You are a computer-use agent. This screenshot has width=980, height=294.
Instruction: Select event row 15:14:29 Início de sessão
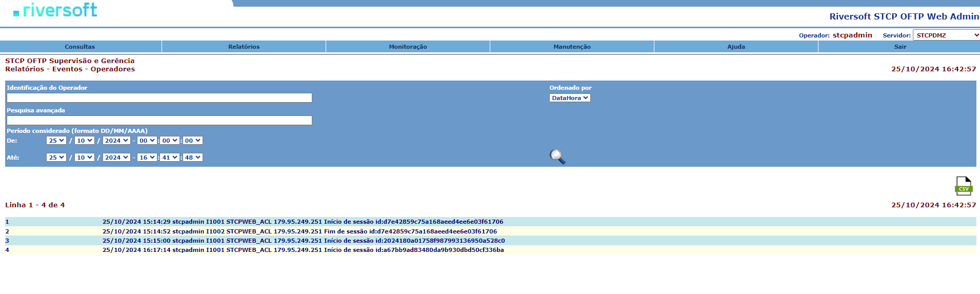tap(490, 222)
